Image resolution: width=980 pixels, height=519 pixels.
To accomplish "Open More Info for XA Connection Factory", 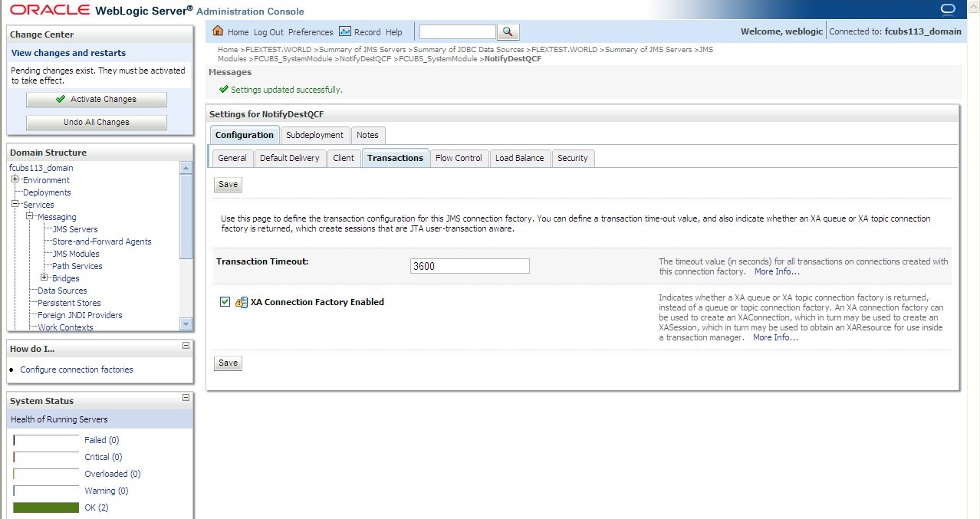I will click(x=775, y=337).
